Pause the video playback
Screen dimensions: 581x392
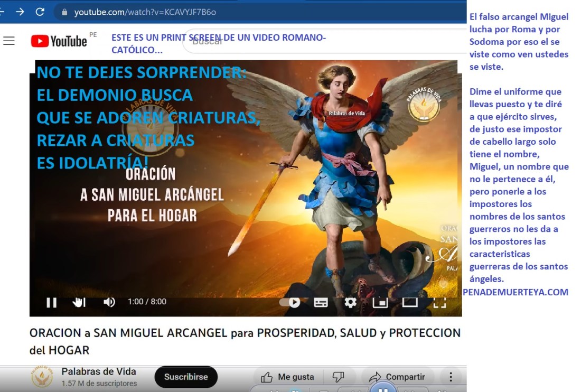click(x=51, y=302)
